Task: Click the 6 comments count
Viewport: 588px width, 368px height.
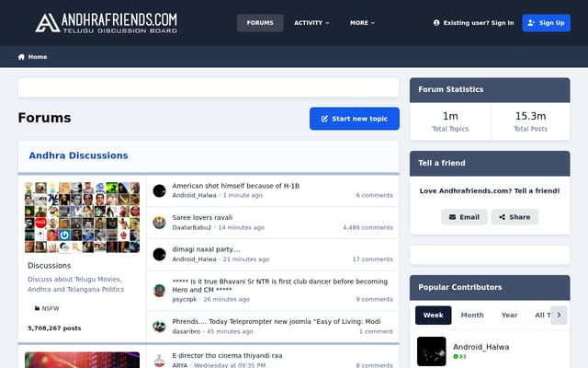Action: [374, 195]
